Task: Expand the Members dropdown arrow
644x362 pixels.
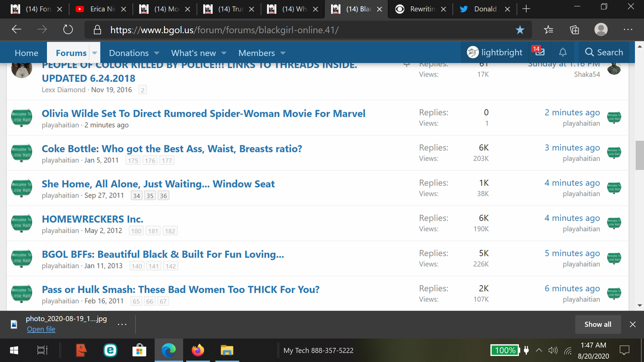Action: [x=283, y=53]
